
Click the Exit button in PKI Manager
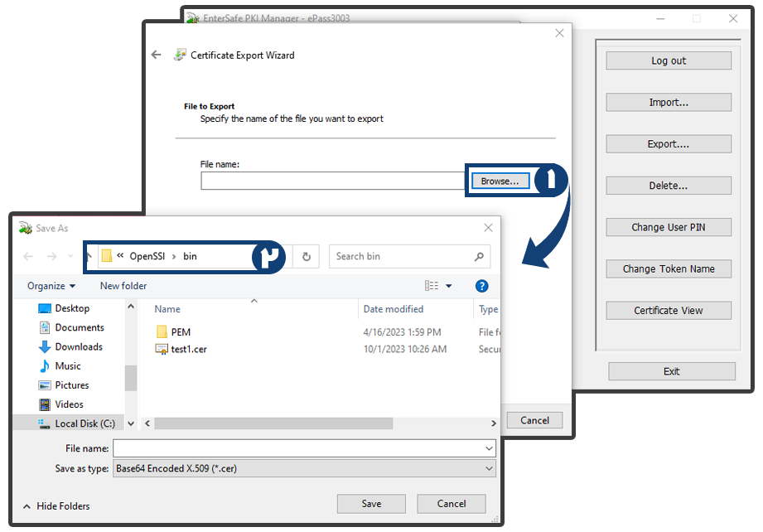[672, 371]
